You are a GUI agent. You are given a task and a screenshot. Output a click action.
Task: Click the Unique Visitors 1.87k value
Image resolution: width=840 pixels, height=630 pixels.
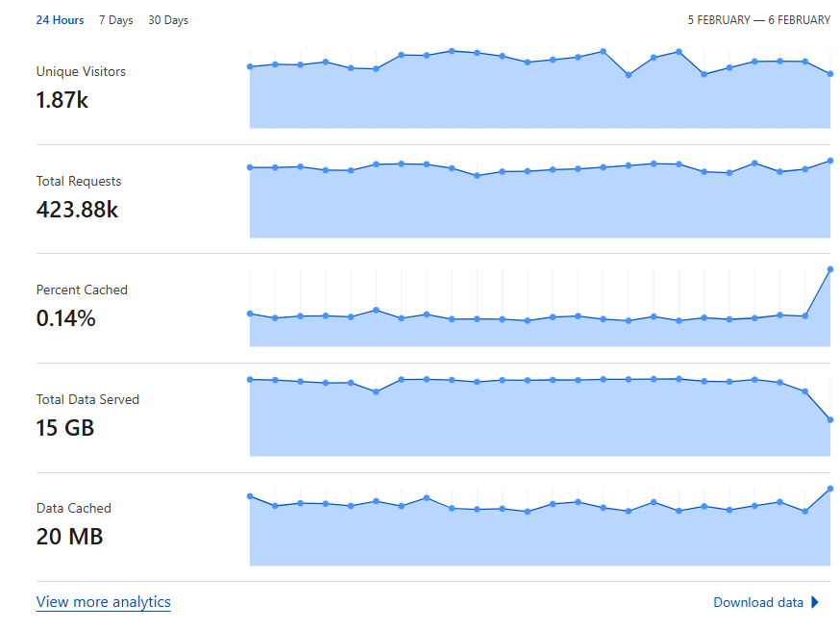[62, 100]
